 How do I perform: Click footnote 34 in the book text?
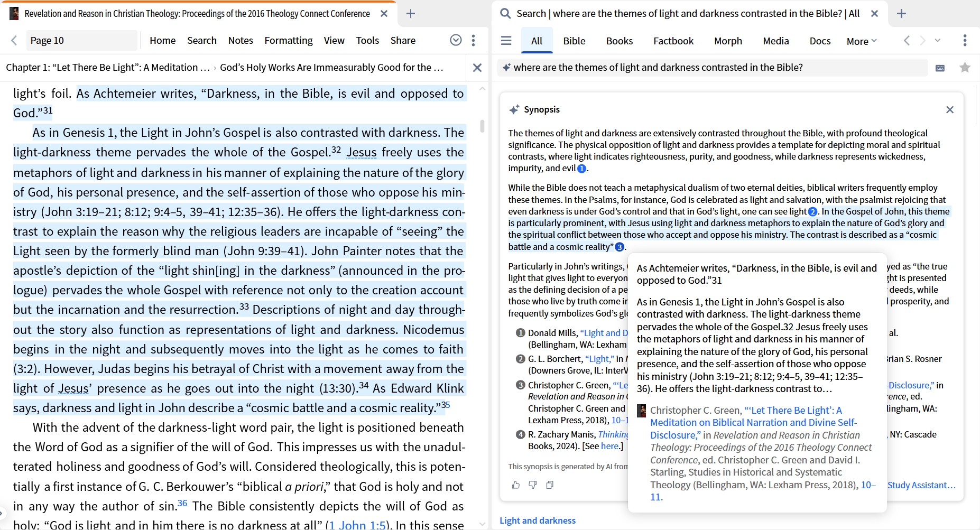pos(364,385)
